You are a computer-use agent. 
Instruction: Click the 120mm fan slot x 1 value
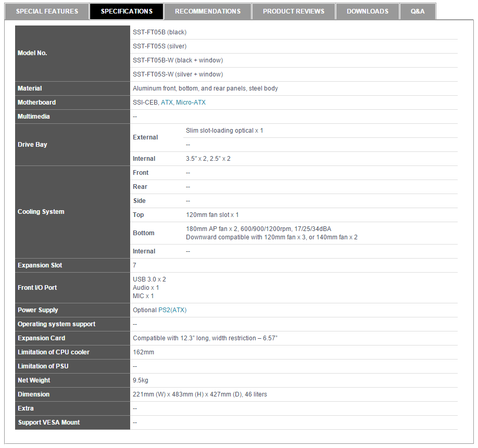point(212,215)
